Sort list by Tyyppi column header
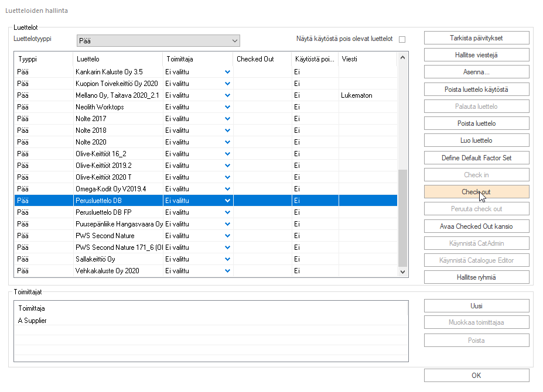The height and width of the screenshot is (392, 543). point(43,59)
